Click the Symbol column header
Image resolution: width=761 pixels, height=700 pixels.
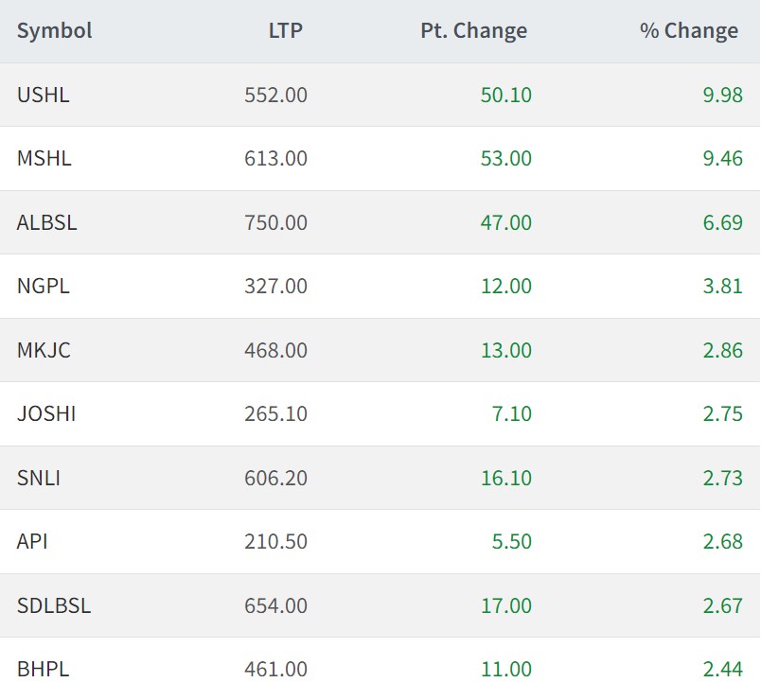click(x=55, y=30)
